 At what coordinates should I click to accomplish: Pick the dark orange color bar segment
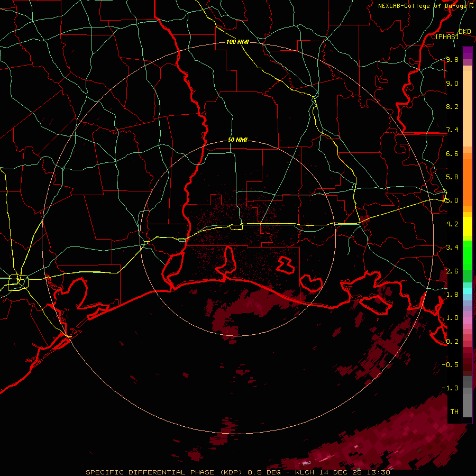467,182
